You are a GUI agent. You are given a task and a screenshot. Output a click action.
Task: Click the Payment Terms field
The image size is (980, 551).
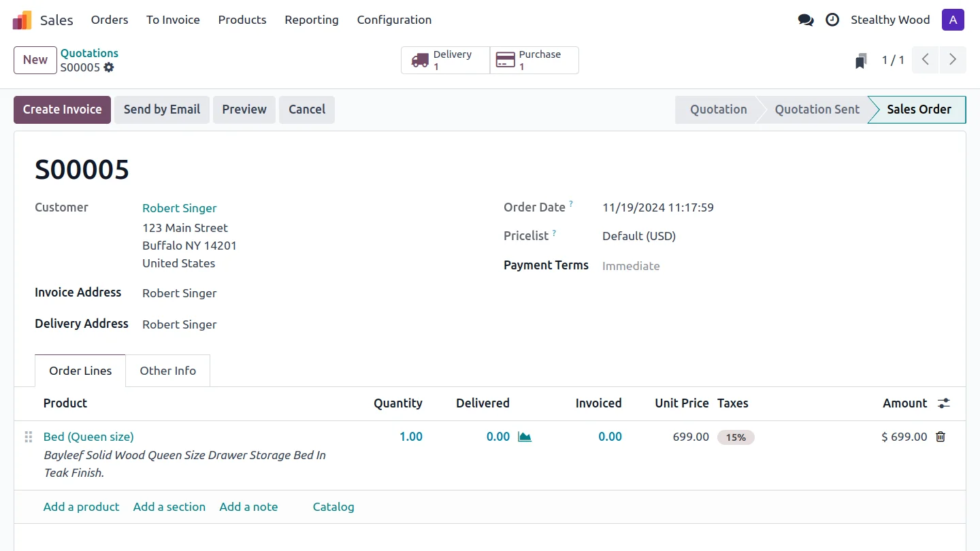pyautogui.click(x=631, y=266)
